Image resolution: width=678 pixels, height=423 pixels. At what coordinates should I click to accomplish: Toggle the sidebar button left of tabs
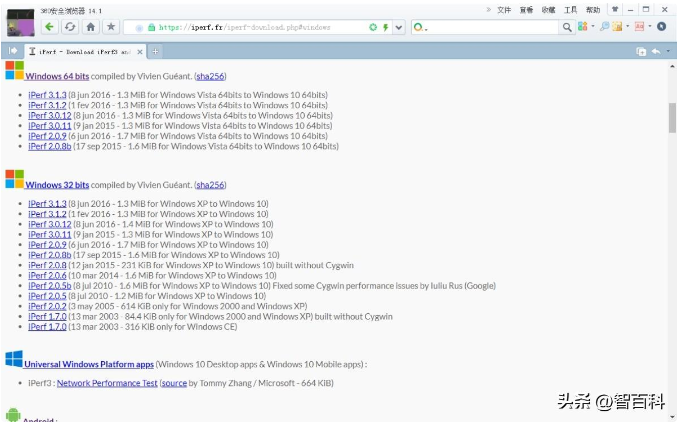point(13,51)
